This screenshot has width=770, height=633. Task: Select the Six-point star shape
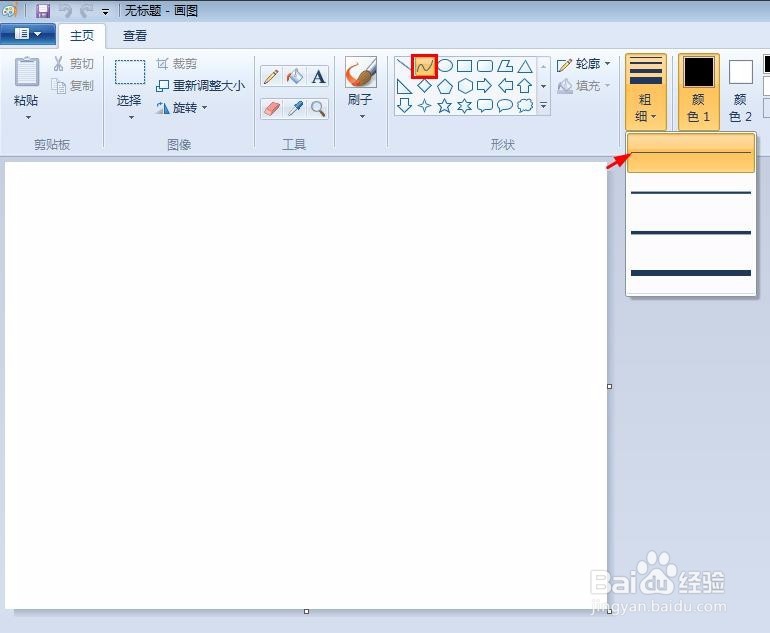click(465, 106)
